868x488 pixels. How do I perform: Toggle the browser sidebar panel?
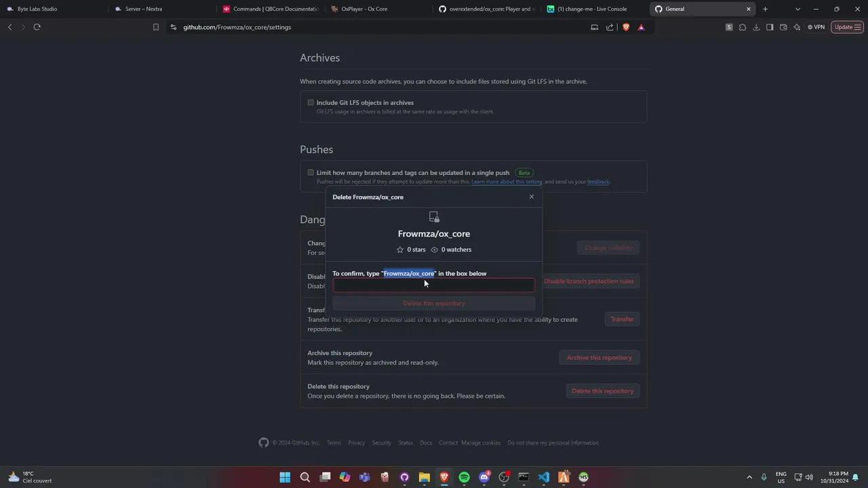click(770, 27)
